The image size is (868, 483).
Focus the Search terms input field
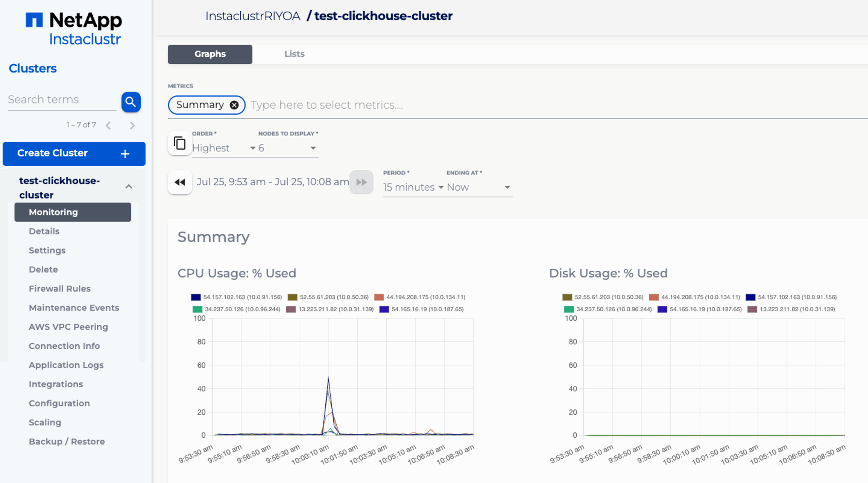click(x=62, y=100)
